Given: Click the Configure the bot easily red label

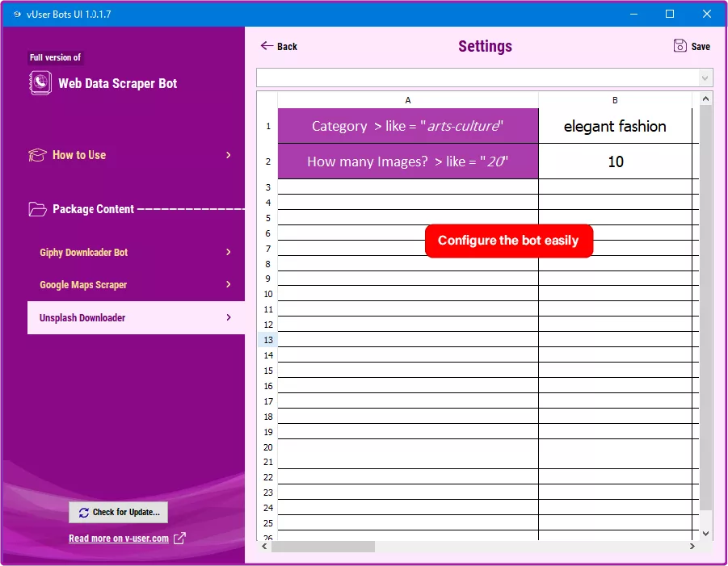Looking at the screenshot, I should pos(509,241).
